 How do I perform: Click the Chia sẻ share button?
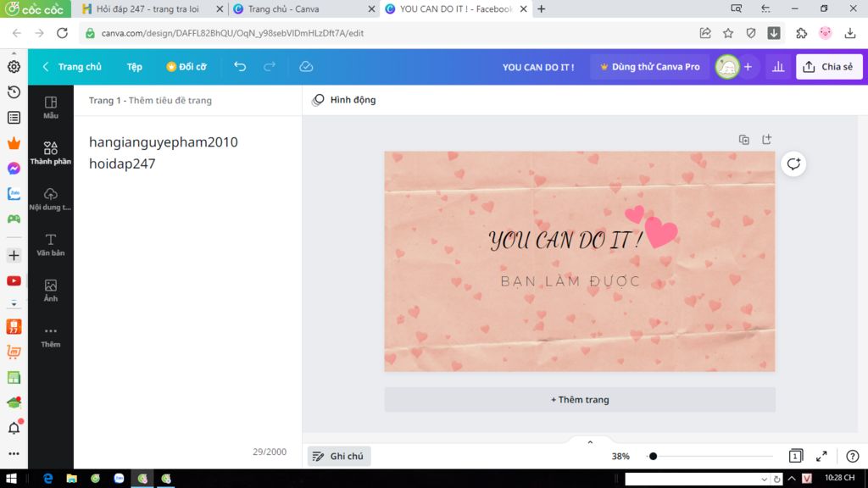[829, 66]
